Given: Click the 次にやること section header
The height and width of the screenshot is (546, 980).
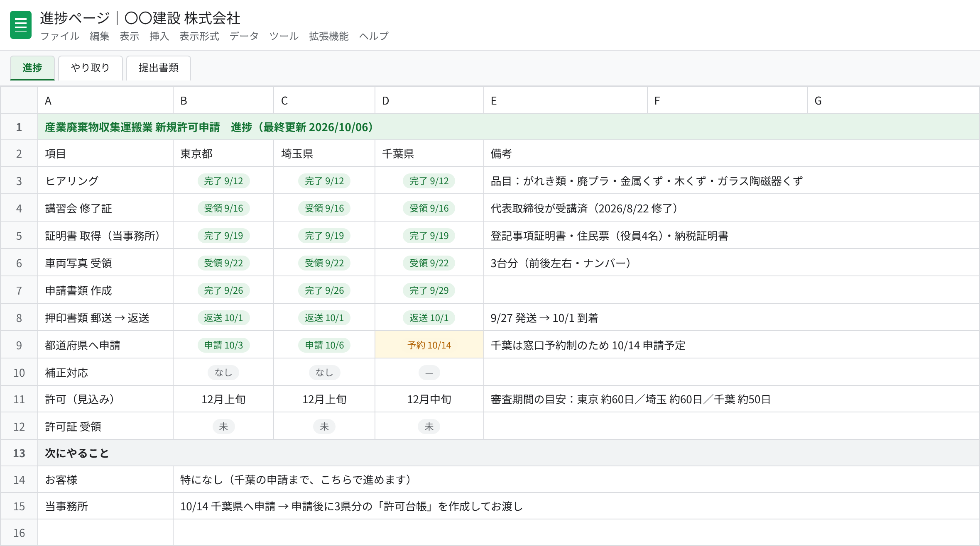Looking at the screenshot, I should click(x=509, y=453).
